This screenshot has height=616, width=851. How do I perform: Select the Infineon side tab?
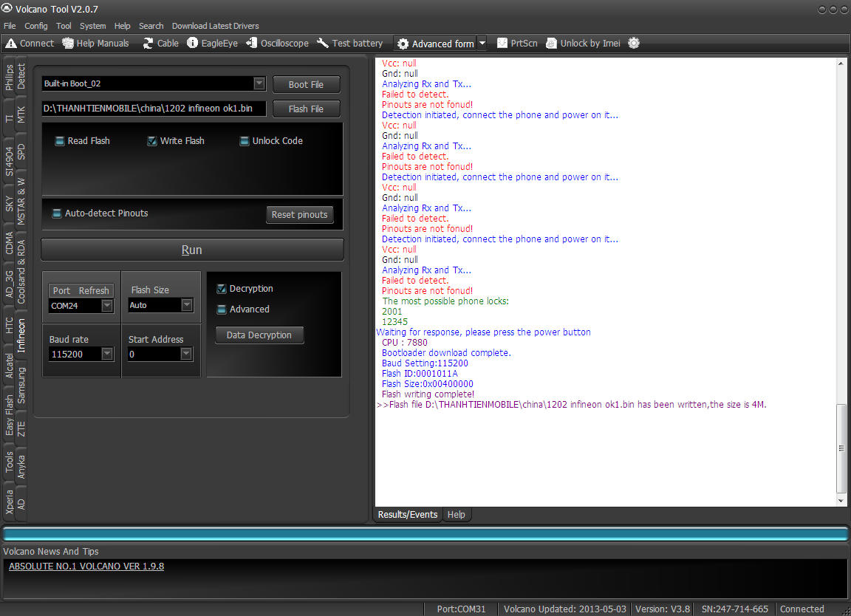[x=21, y=335]
